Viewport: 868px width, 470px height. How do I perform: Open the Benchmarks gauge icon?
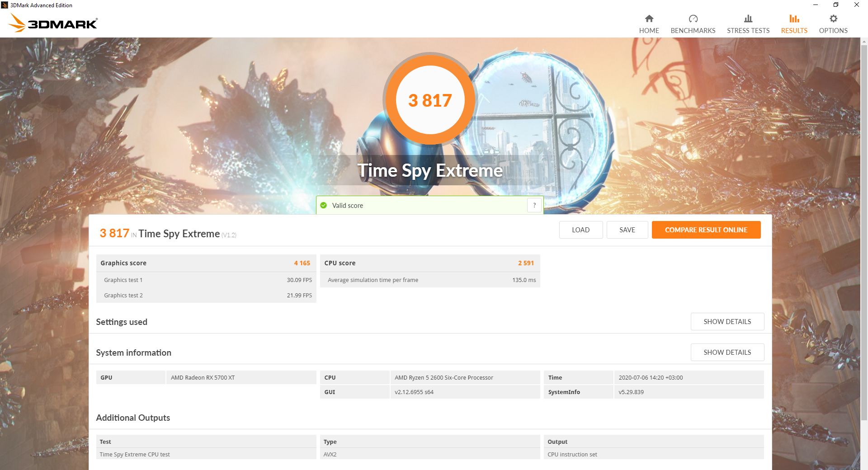[x=693, y=19]
